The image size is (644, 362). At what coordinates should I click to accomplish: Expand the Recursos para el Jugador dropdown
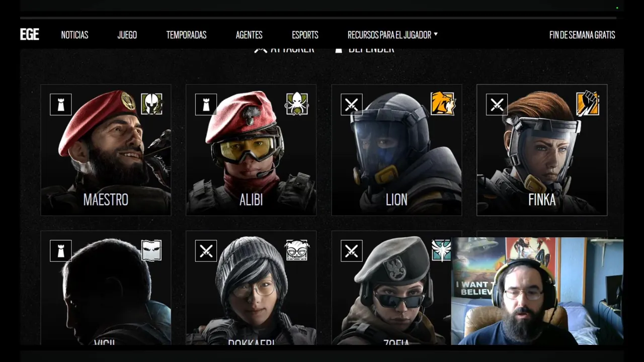pos(392,35)
